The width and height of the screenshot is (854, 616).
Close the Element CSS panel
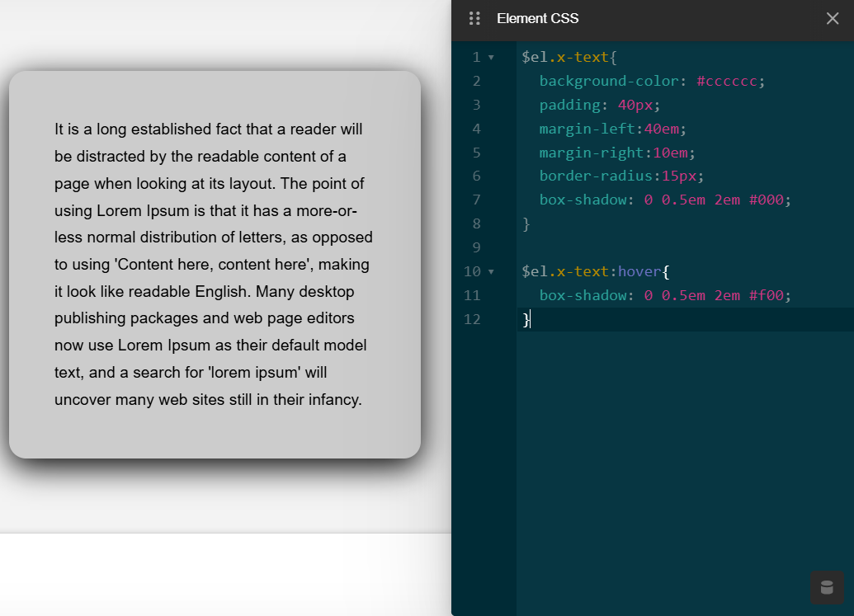click(x=833, y=18)
